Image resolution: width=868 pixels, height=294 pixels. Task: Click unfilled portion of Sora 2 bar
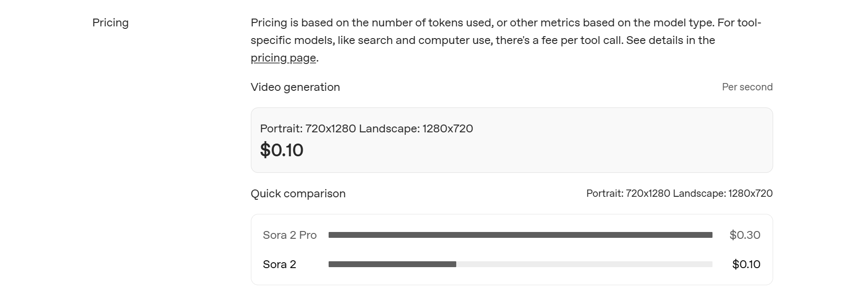584,265
